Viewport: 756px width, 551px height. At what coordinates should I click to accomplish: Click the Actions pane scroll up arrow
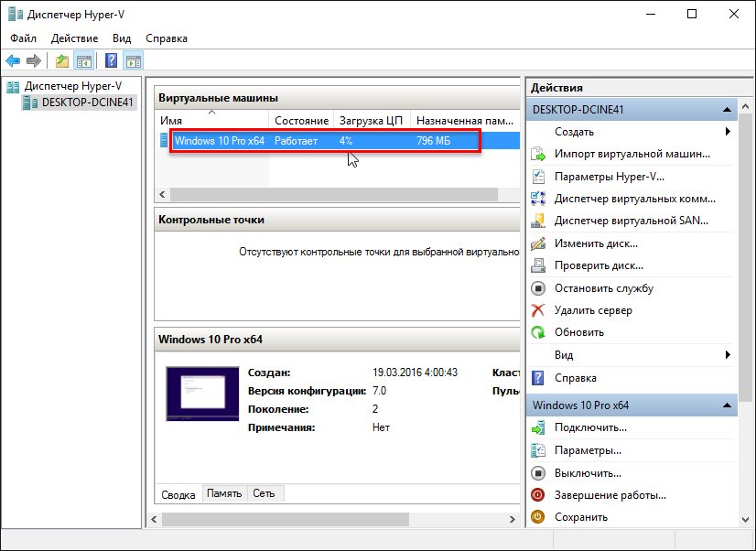745,106
